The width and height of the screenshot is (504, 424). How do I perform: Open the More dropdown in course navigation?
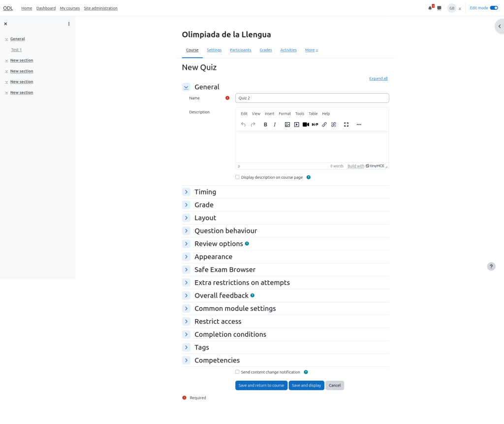311,50
